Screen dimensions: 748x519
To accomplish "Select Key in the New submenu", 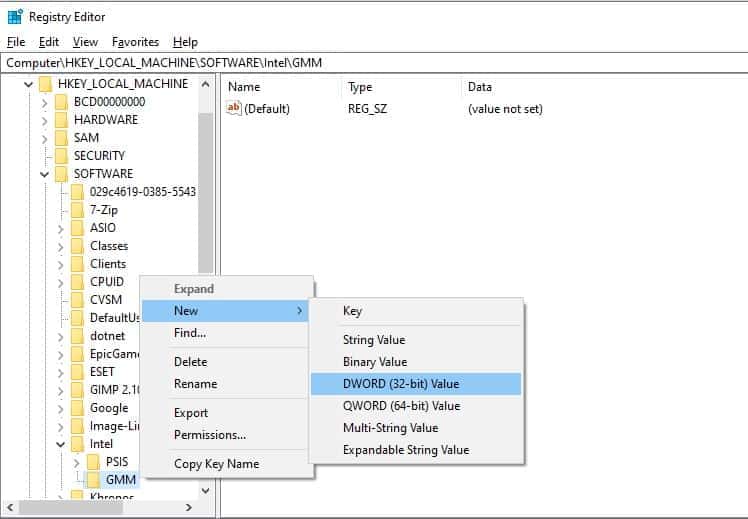I will point(416,311).
